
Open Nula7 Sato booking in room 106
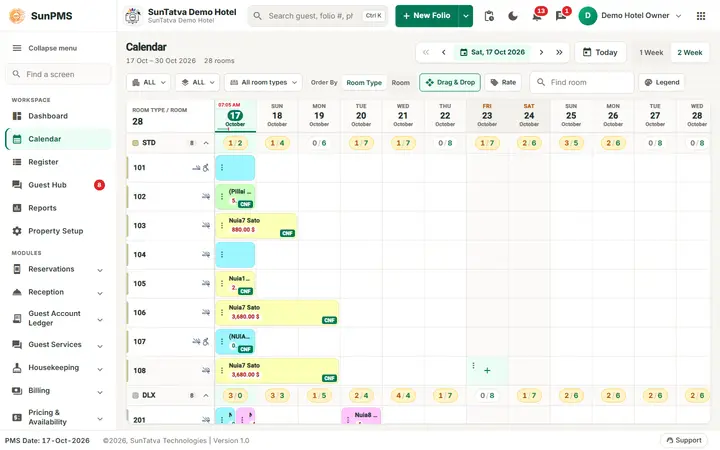tap(277, 313)
